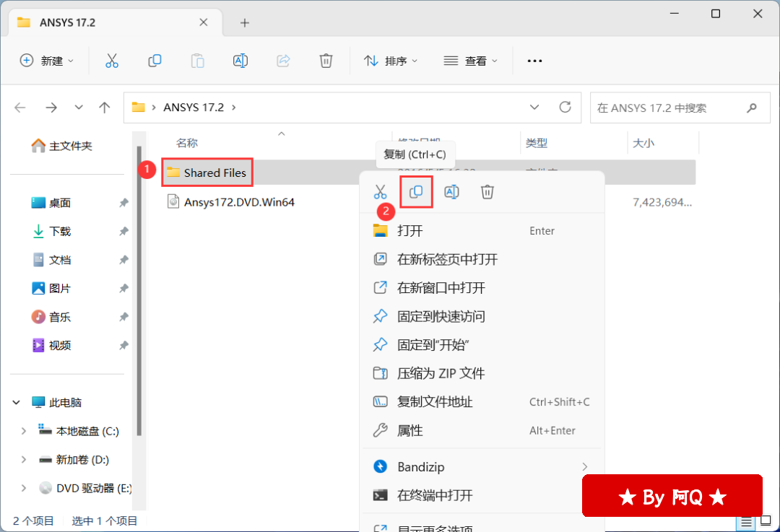Go back to previous folder
This screenshot has height=532, width=780.
coord(20,108)
